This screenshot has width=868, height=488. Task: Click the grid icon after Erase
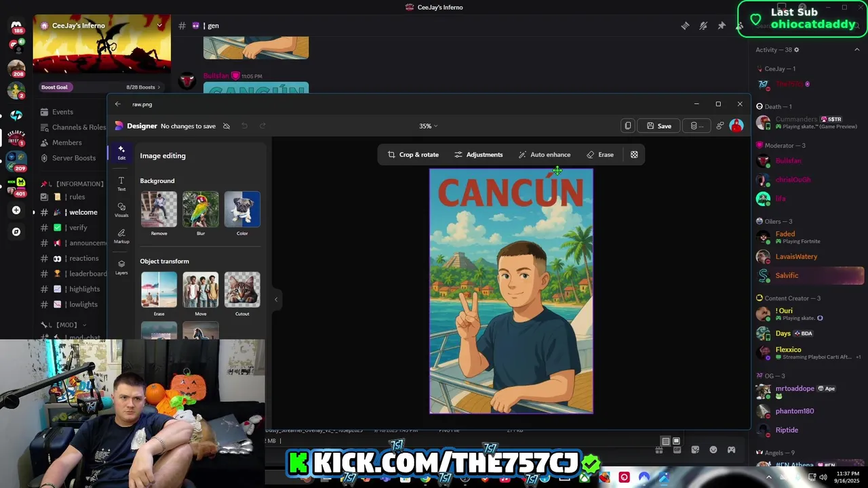(x=634, y=155)
